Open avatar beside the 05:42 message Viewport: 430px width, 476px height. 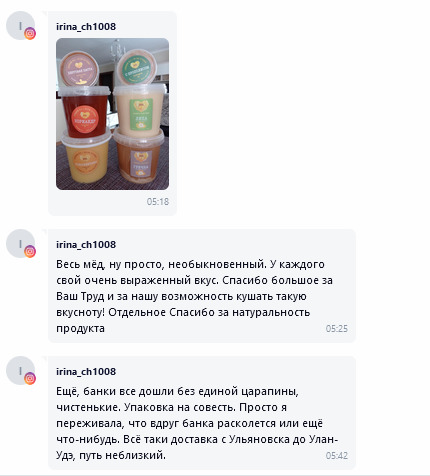tap(20, 370)
